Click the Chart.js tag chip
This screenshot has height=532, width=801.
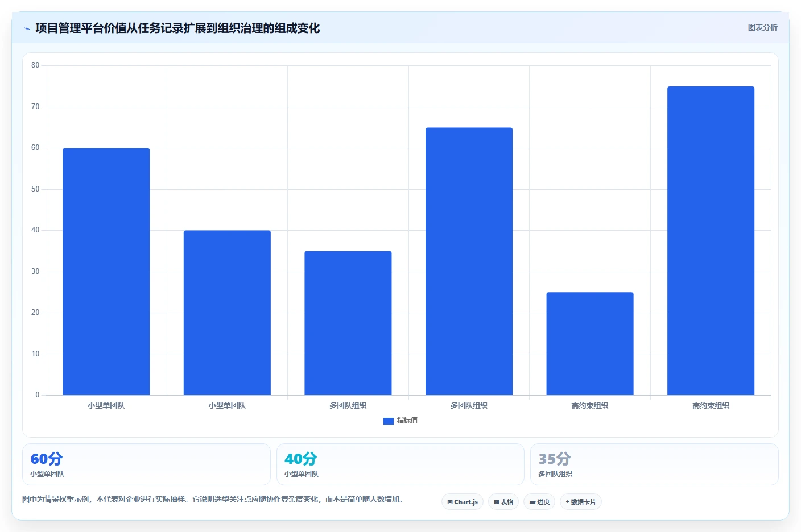pos(463,502)
